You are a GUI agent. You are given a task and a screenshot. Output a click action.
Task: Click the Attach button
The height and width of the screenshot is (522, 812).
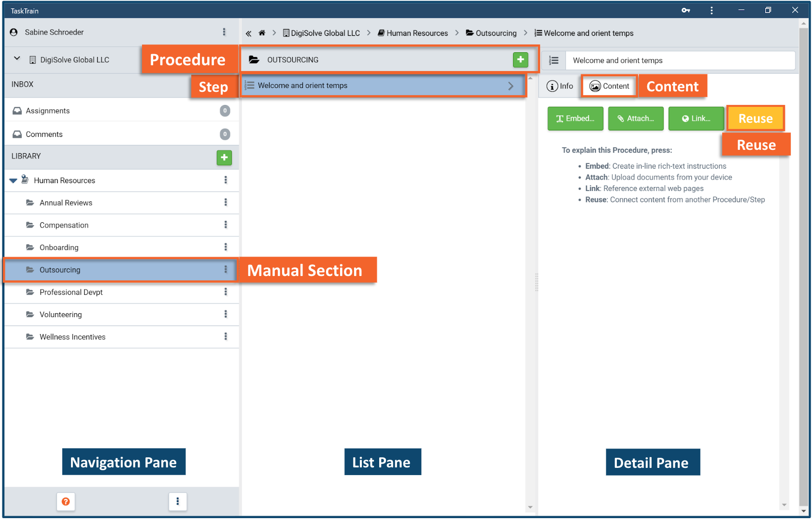coord(636,118)
